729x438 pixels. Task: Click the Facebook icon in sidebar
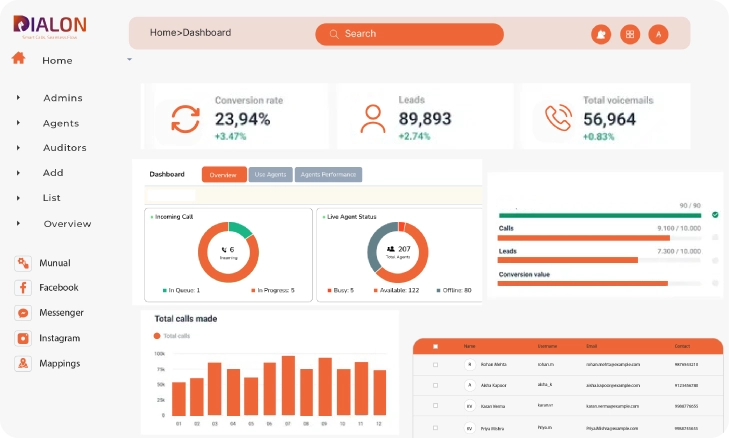[x=22, y=288]
